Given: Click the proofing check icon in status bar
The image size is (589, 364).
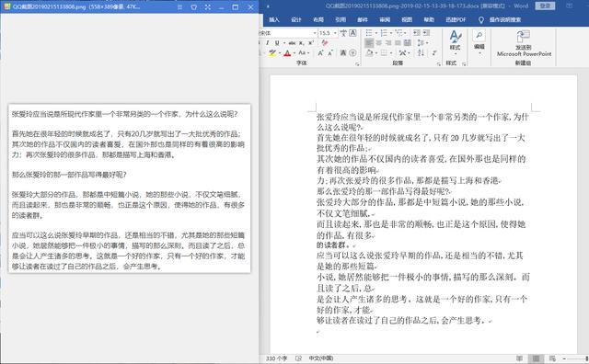Looking at the screenshot, I should click(298, 358).
